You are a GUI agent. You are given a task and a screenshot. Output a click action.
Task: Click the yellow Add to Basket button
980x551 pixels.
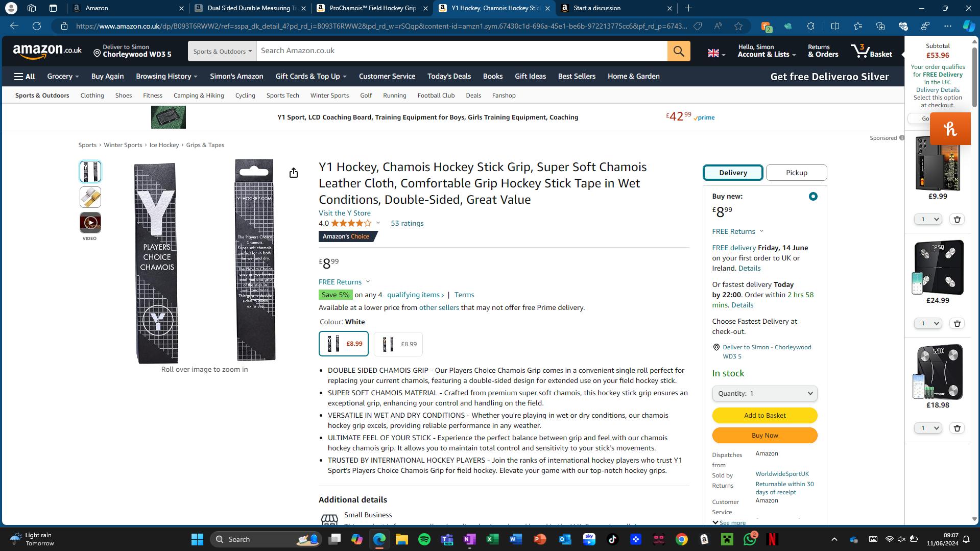coord(764,415)
